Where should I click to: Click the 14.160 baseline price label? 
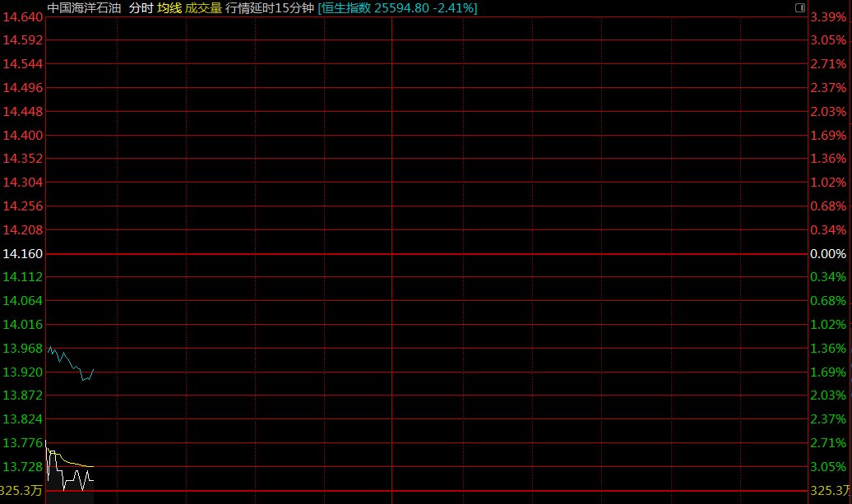(x=23, y=254)
